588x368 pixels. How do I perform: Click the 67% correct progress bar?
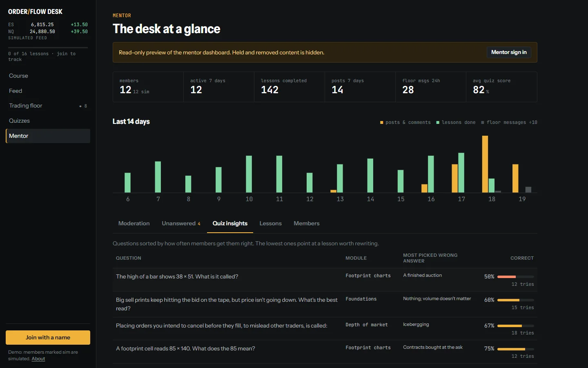pyautogui.click(x=515, y=326)
